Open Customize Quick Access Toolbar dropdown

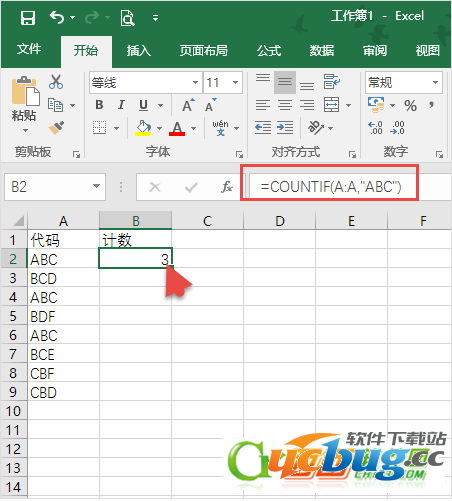[155, 18]
